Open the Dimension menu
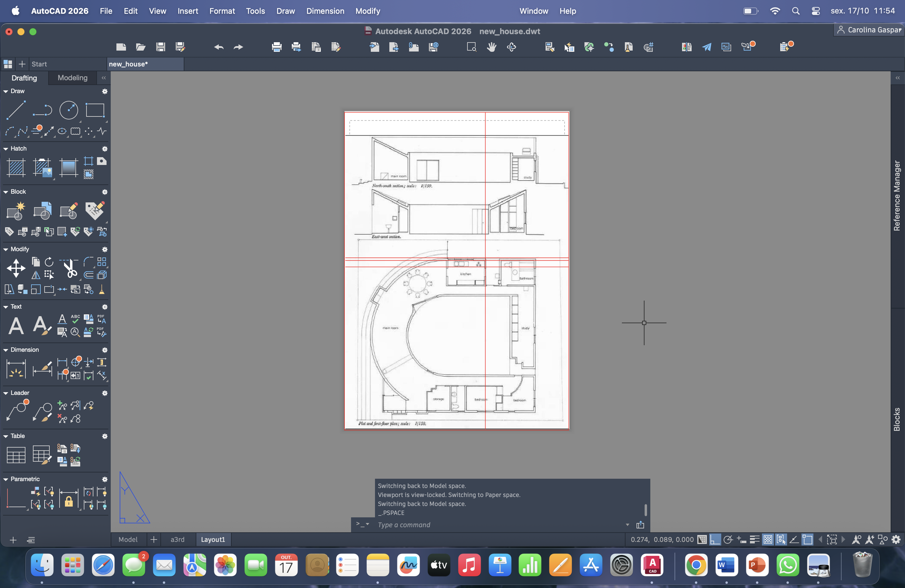905x588 pixels. [x=325, y=11]
